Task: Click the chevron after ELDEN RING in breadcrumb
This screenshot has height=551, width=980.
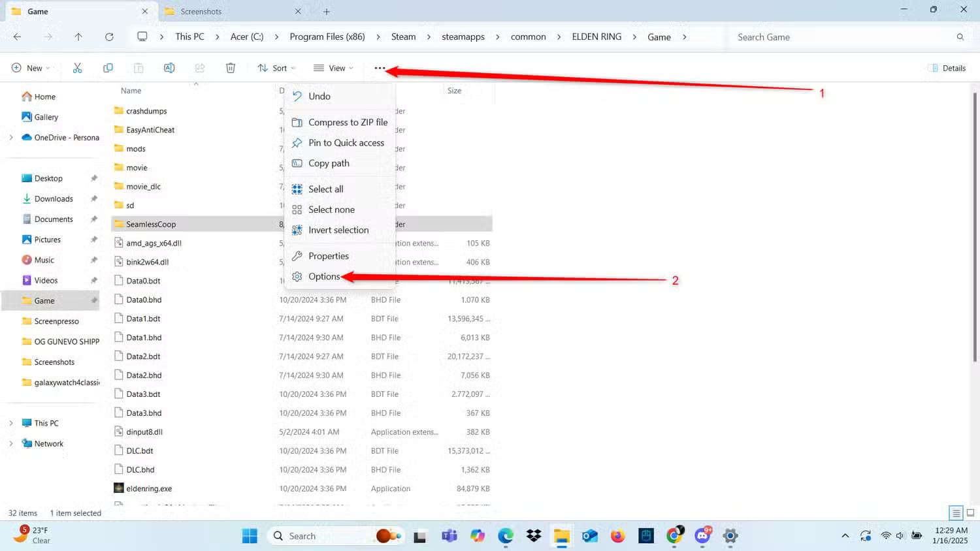Action: click(634, 37)
